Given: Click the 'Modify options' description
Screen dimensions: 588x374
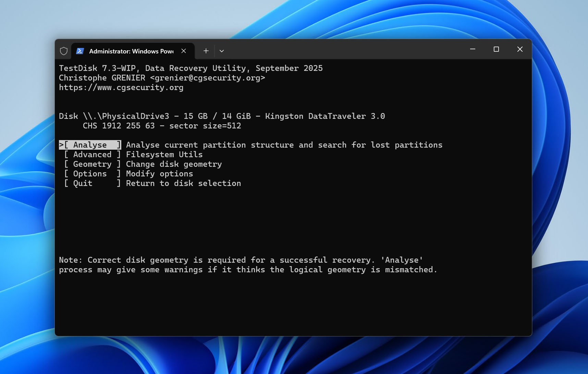Looking at the screenshot, I should 160,174.
